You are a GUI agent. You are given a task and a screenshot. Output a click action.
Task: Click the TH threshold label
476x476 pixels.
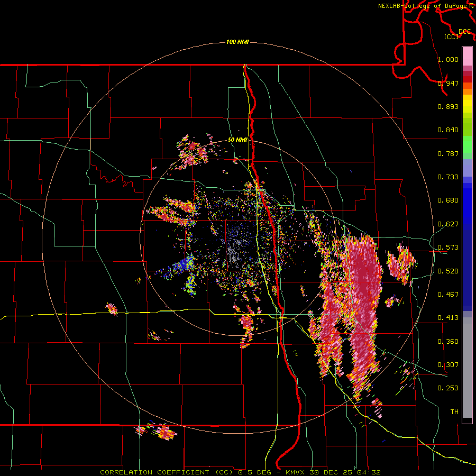[x=454, y=412]
